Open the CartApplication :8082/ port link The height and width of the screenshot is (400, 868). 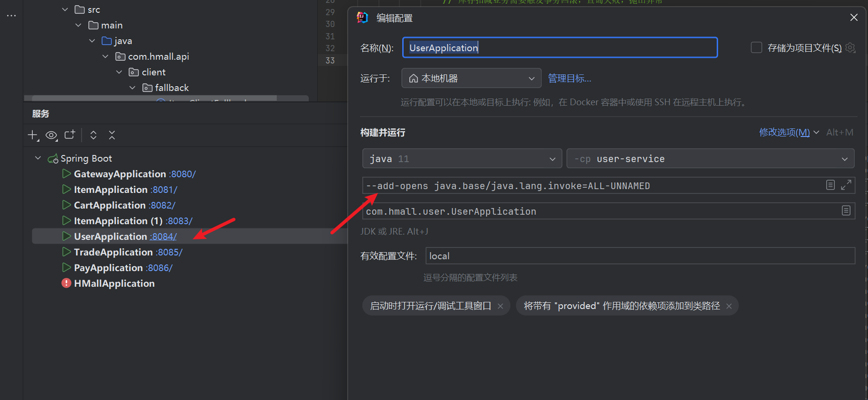coord(162,205)
